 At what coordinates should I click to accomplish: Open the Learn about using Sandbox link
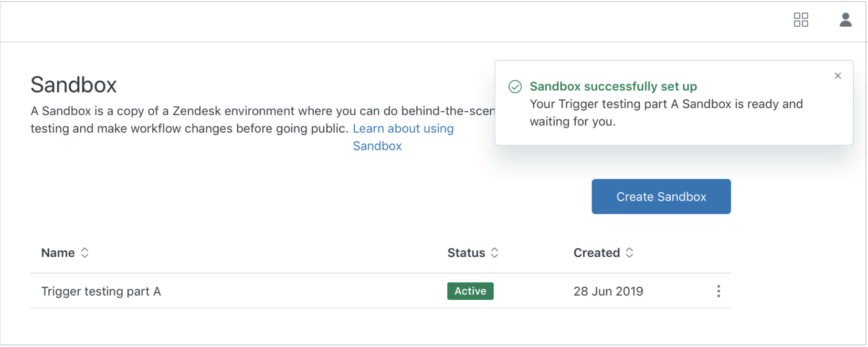[403, 137]
